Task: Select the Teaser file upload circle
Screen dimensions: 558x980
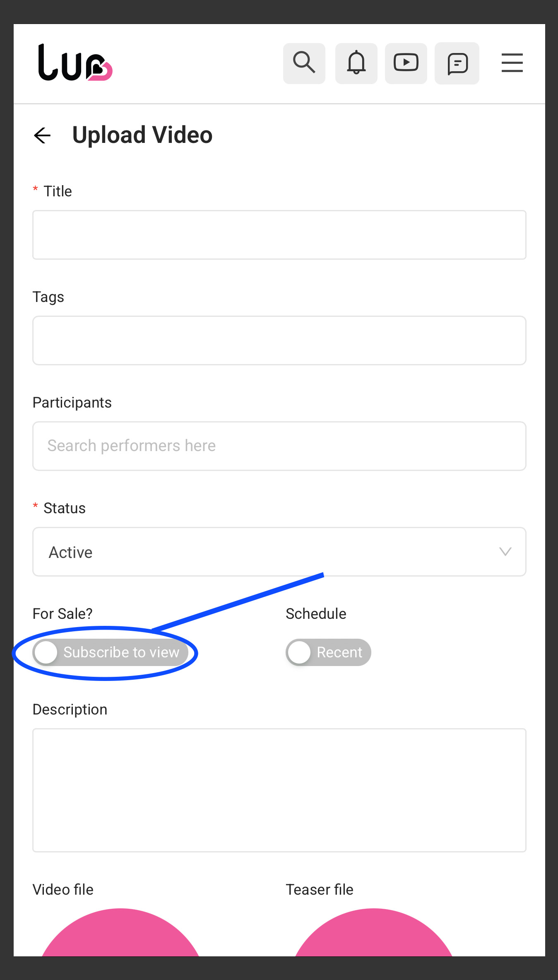Action: (x=374, y=933)
